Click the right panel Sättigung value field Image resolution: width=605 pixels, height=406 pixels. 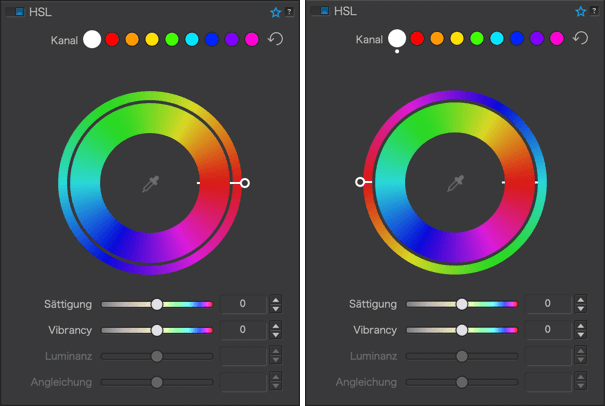point(548,304)
